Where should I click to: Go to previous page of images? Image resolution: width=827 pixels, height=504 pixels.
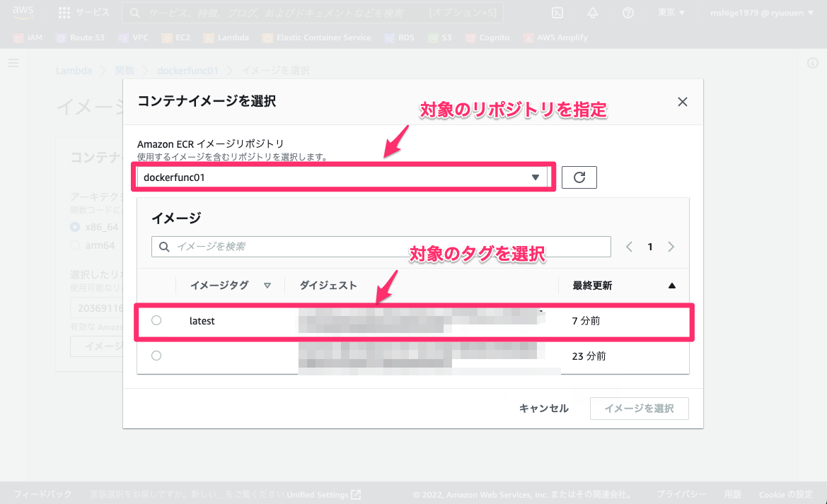[629, 247]
